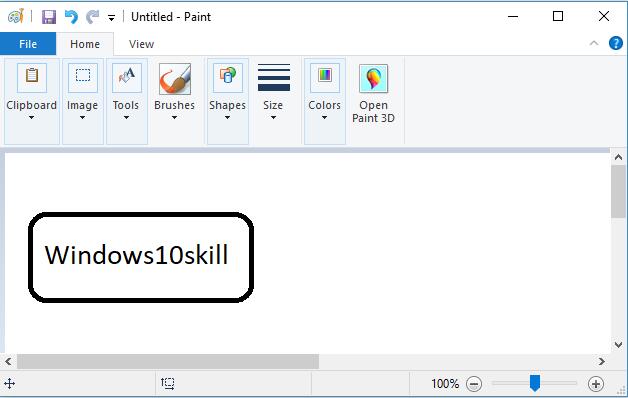Screen dimensions: 628x398
Task: Expand the Tools group dropdown arrow
Action: [127, 117]
